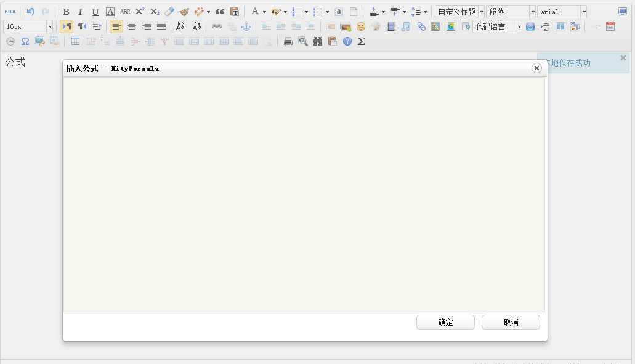Activate the format painter brush

[185, 12]
